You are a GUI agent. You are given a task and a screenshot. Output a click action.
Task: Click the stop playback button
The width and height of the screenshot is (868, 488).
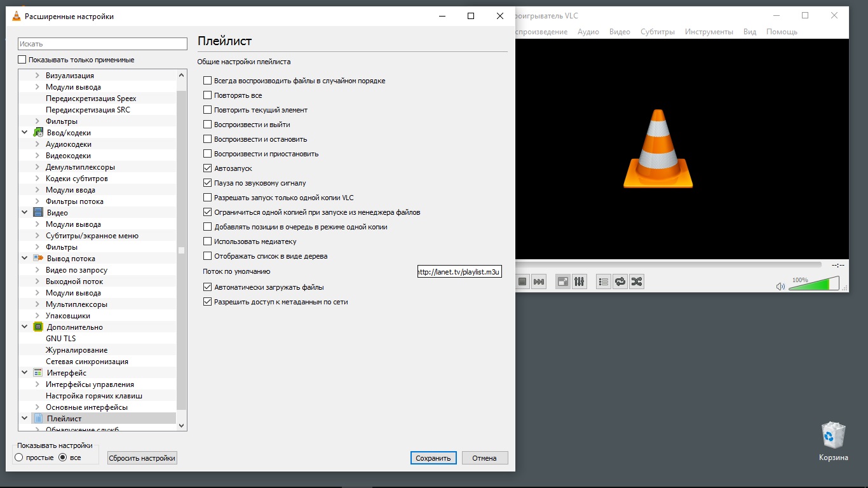tap(522, 281)
